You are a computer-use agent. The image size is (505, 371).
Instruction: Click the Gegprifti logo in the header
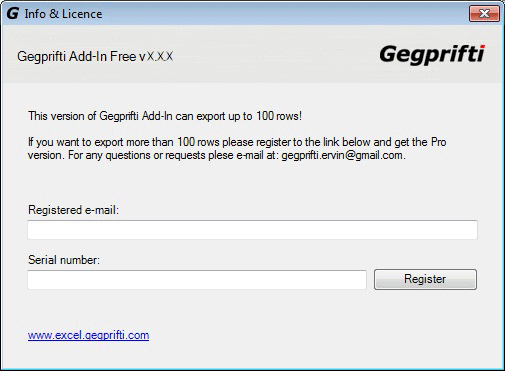pyautogui.click(x=432, y=55)
